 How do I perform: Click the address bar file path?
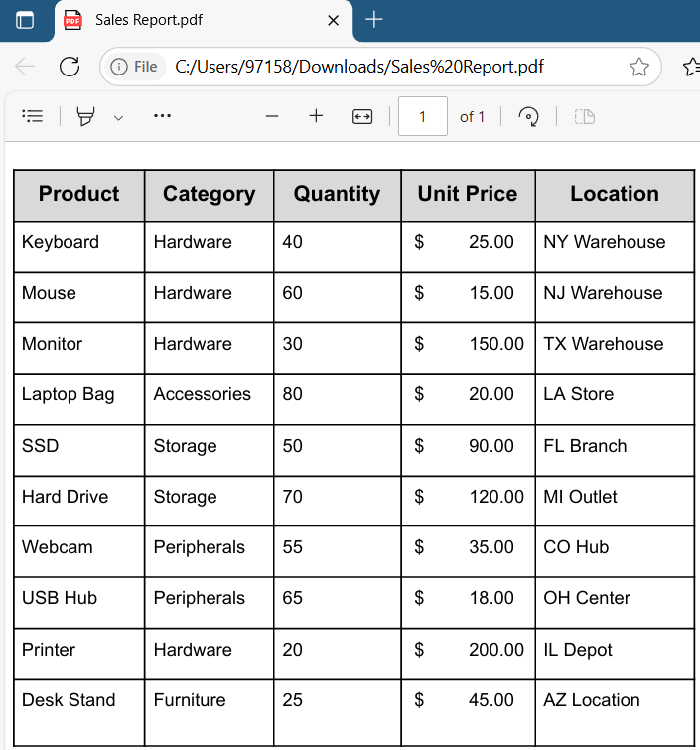359,67
